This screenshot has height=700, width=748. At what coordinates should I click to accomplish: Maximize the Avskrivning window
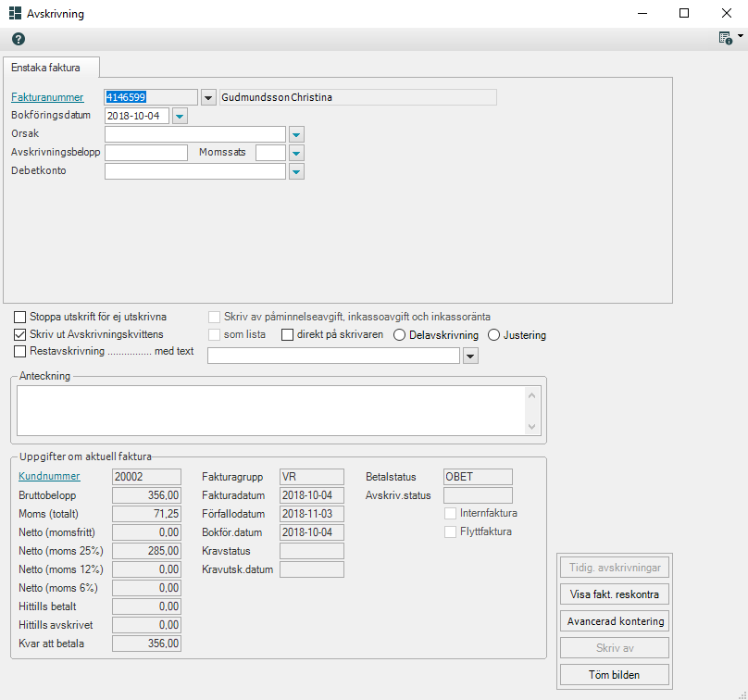(x=684, y=13)
